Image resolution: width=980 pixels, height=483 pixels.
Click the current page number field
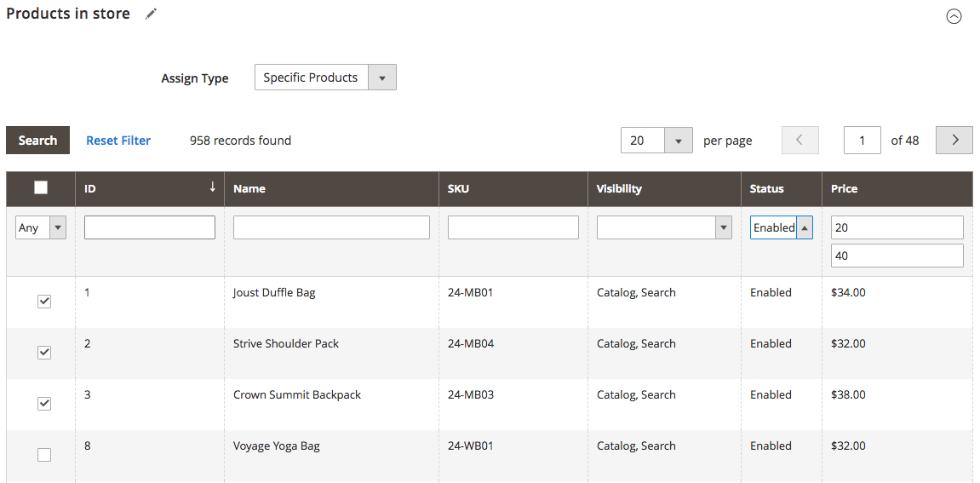pos(863,141)
